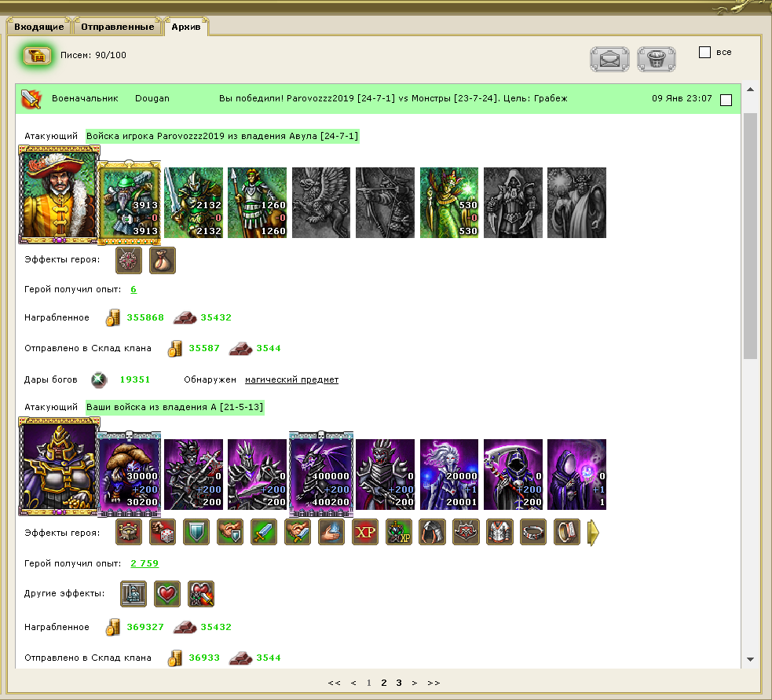Image resolution: width=772 pixels, height=700 pixels.
Task: Open the магический предмет link
Action: (291, 379)
